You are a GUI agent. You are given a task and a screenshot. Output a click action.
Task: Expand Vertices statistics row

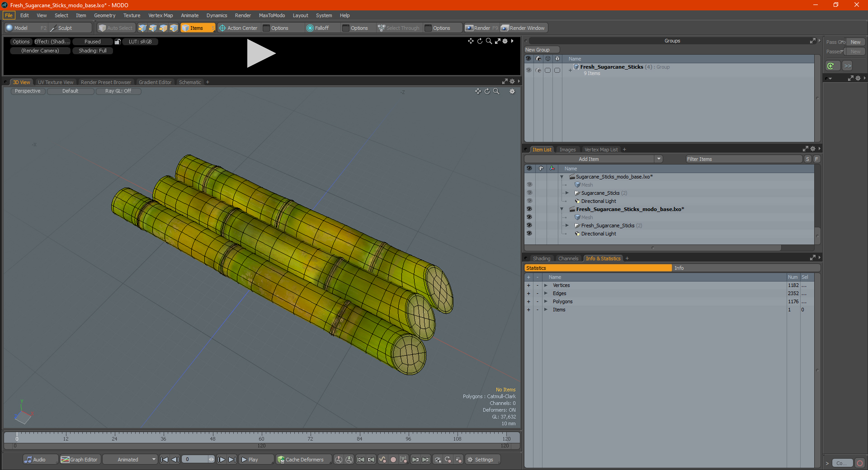[x=546, y=285]
